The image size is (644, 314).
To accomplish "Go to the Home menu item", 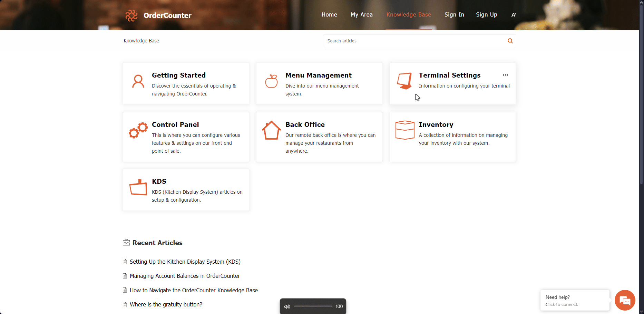I will pyautogui.click(x=329, y=14).
